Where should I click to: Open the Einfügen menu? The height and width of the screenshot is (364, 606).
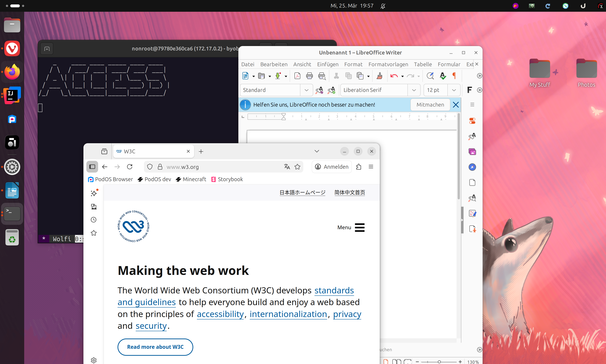click(328, 64)
